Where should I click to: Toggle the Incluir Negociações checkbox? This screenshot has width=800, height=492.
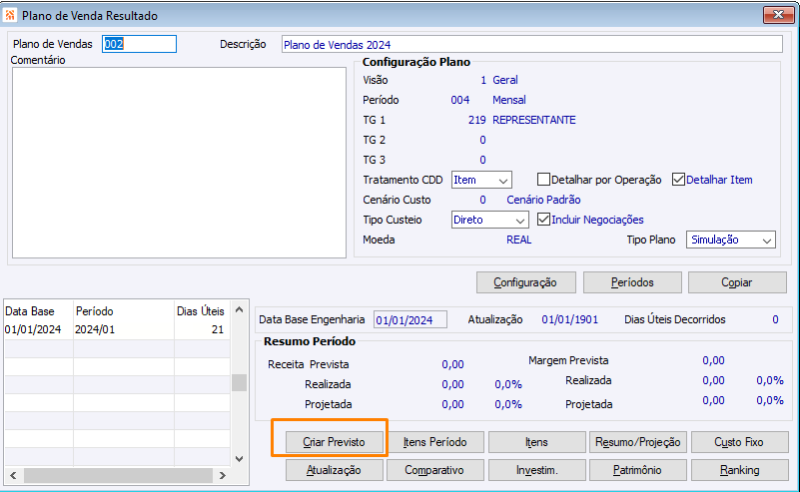543,219
